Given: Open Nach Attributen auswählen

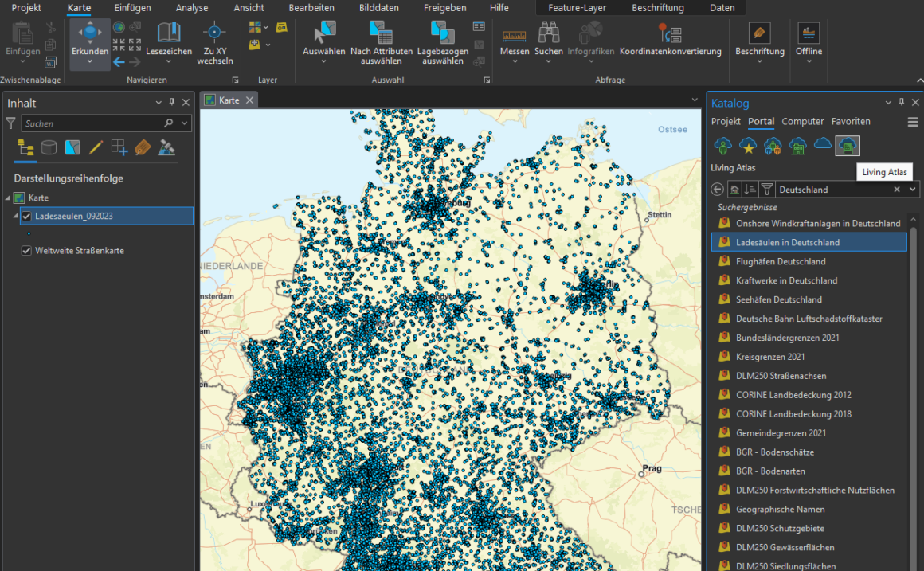Looking at the screenshot, I should [x=382, y=42].
